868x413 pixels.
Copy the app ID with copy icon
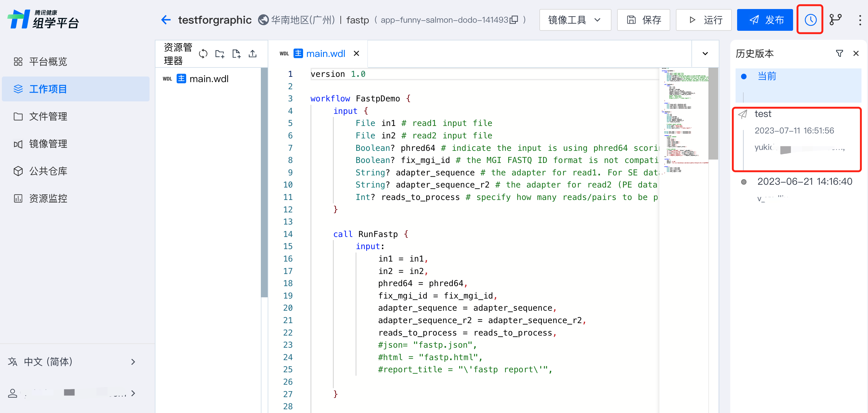click(514, 20)
